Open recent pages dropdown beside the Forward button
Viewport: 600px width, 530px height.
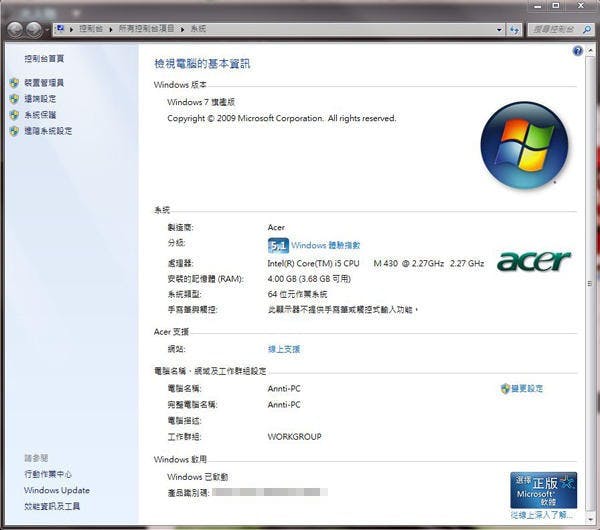pos(47,29)
